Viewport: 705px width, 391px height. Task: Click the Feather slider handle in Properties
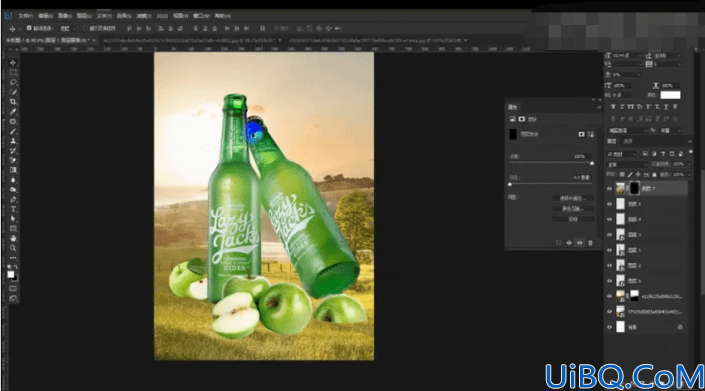[510, 184]
